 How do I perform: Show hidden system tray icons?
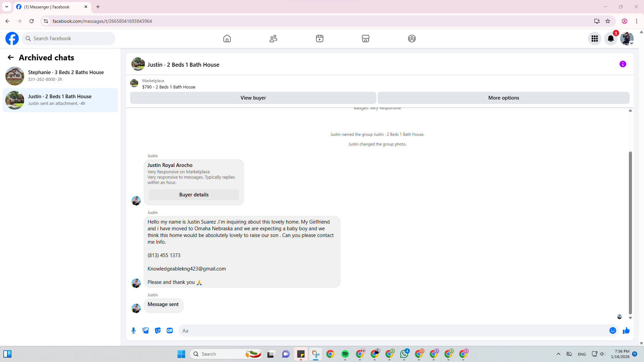click(x=558, y=354)
